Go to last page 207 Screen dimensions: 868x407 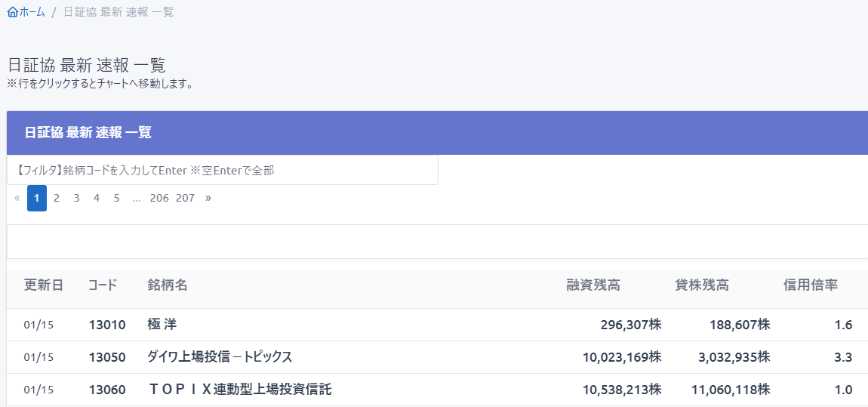pyautogui.click(x=185, y=199)
